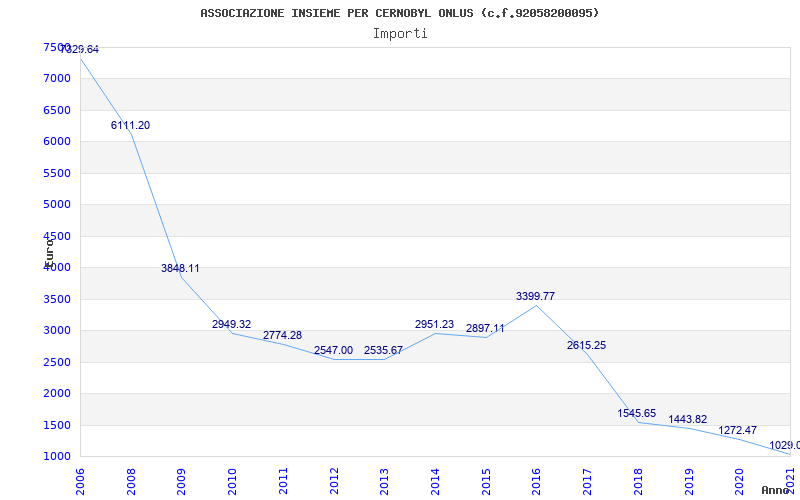Click the x-axis year 2016

click(537, 481)
